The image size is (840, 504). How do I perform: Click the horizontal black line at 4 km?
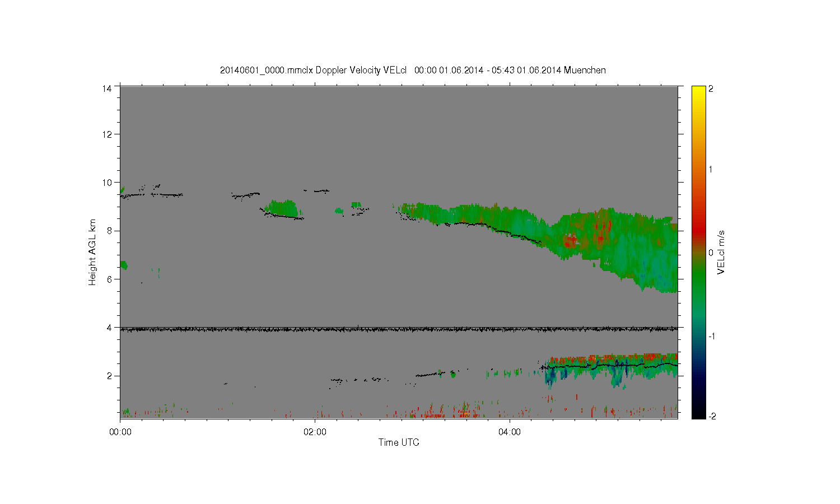(x=399, y=329)
